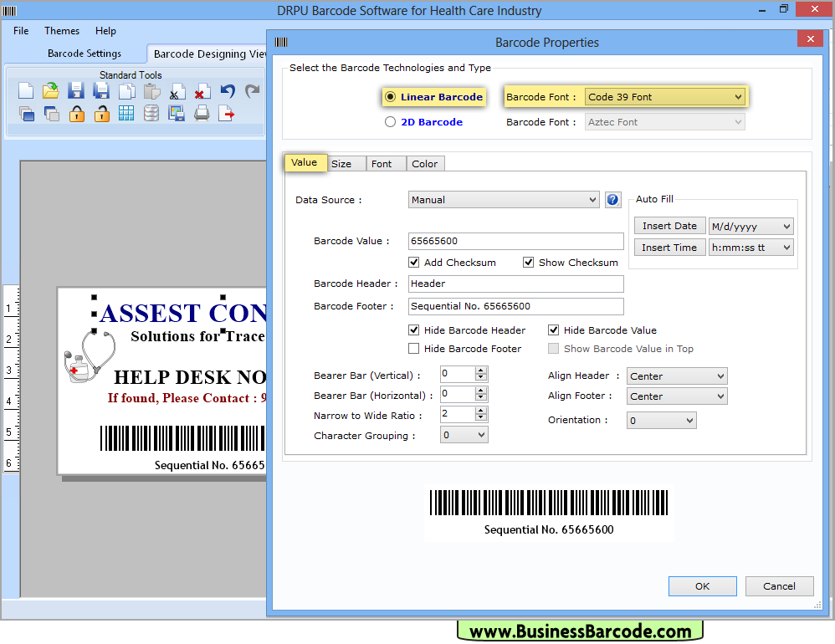835x644 pixels.
Task: Click the Save floppy disk icon
Action: pyautogui.click(x=76, y=91)
